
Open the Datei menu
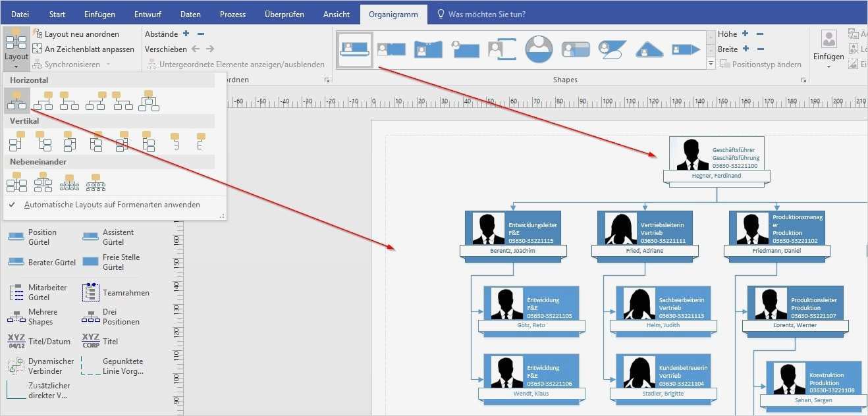click(x=20, y=13)
